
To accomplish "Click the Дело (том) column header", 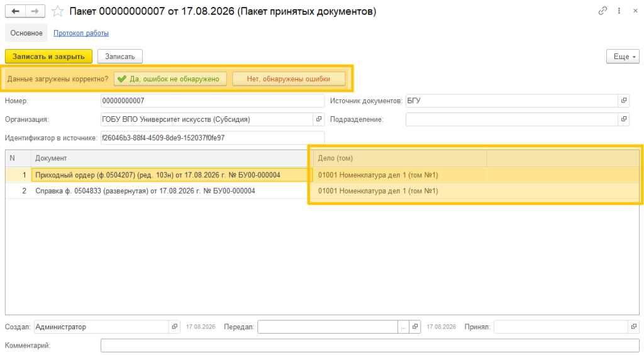I will pos(400,158).
